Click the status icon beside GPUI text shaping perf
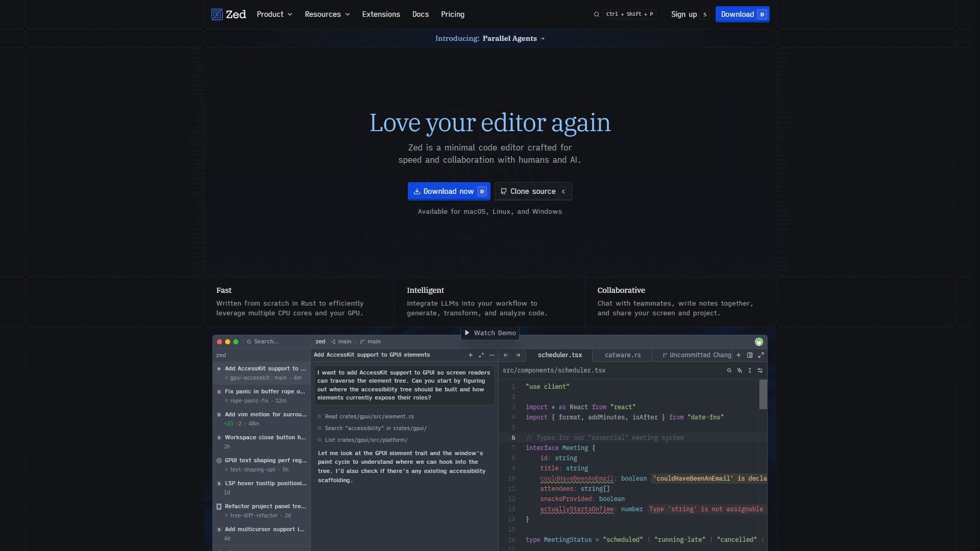Viewport: 980px width, 551px height. (x=219, y=461)
